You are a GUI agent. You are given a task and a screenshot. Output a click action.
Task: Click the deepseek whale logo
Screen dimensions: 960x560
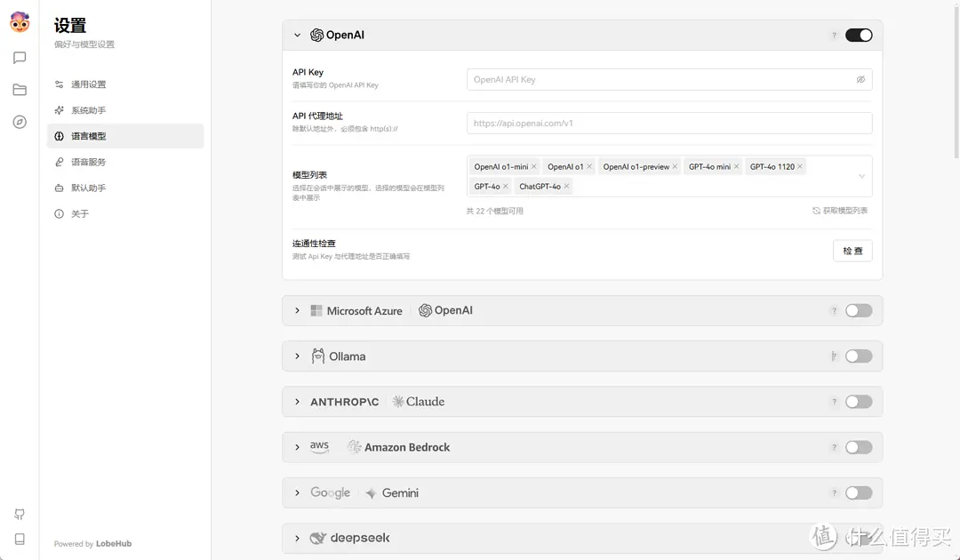pos(318,538)
